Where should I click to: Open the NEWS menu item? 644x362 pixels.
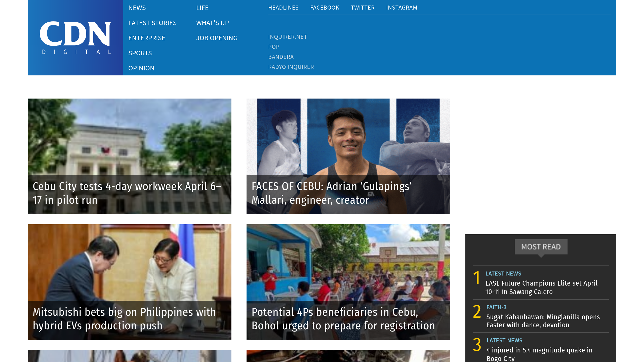click(137, 8)
